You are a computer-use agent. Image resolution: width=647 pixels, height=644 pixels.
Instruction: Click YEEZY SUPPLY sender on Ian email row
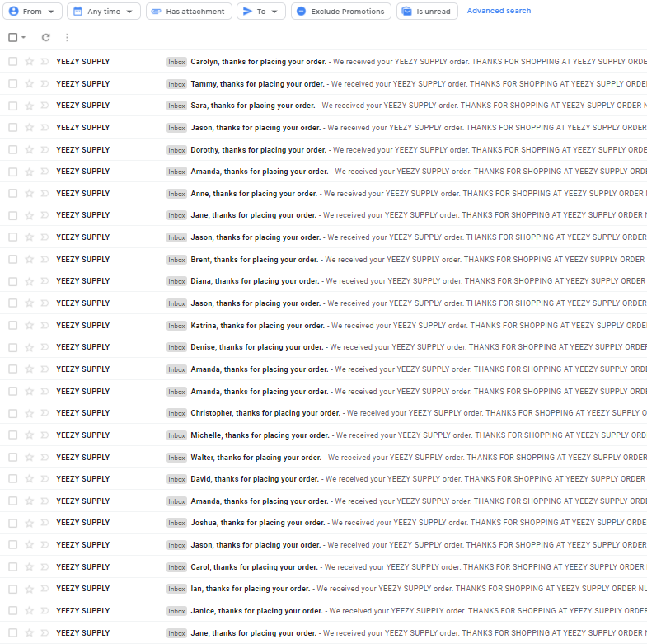point(83,589)
